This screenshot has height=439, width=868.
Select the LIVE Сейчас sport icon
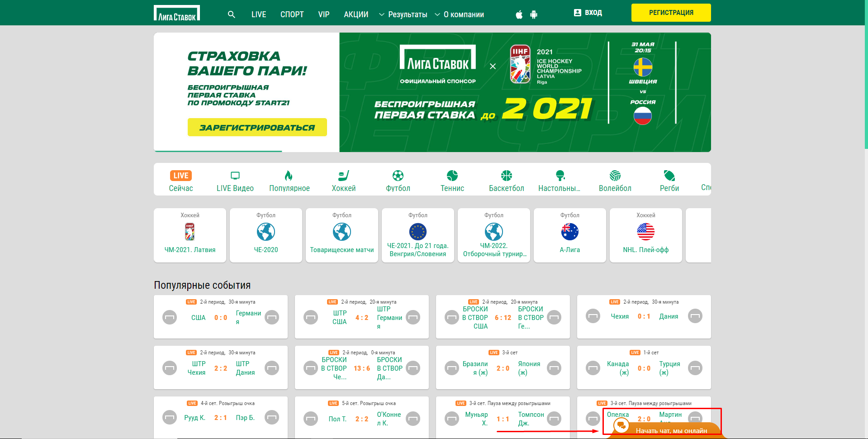[181, 181]
